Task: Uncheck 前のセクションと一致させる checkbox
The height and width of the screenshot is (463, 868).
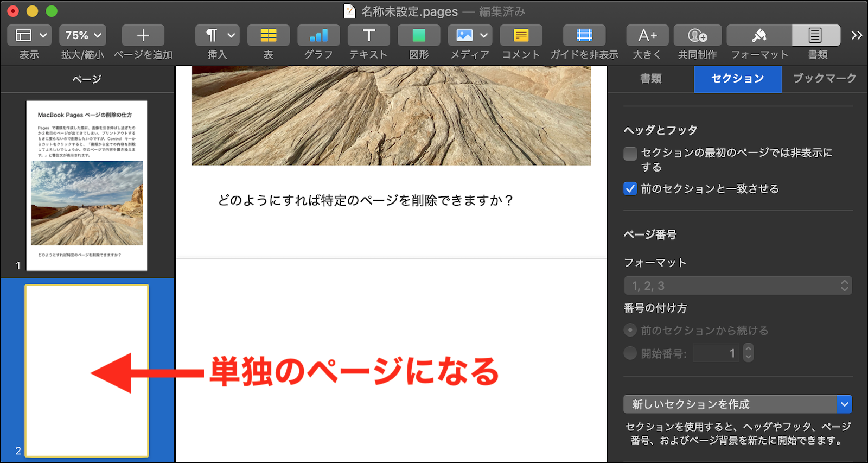Action: pyautogui.click(x=630, y=189)
